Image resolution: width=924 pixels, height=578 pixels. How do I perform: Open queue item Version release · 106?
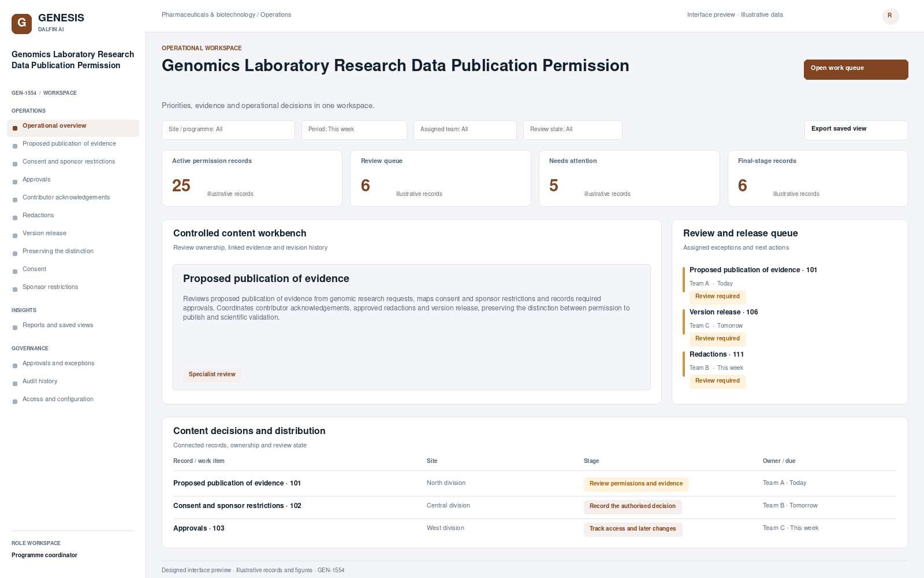[724, 312]
